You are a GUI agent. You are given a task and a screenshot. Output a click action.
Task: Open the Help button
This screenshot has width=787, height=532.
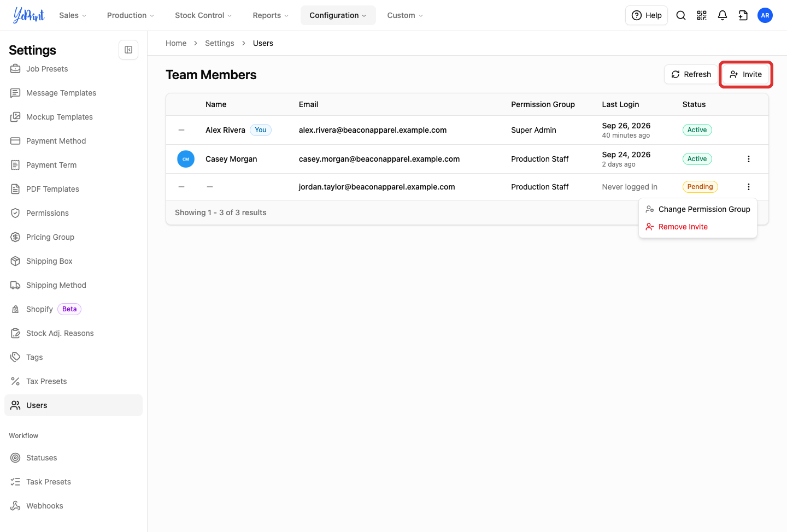647,15
